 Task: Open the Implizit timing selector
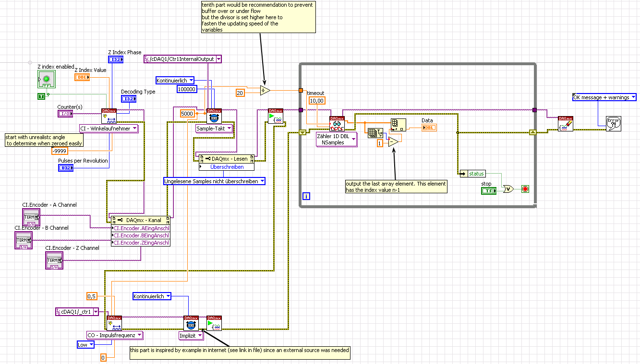click(191, 336)
